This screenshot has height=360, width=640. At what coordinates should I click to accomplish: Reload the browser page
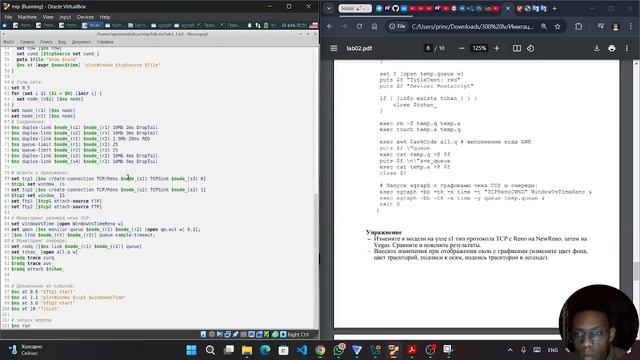[x=359, y=26]
